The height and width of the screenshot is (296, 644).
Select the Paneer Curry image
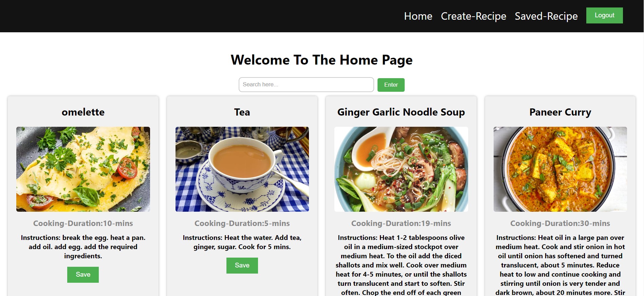(x=560, y=169)
